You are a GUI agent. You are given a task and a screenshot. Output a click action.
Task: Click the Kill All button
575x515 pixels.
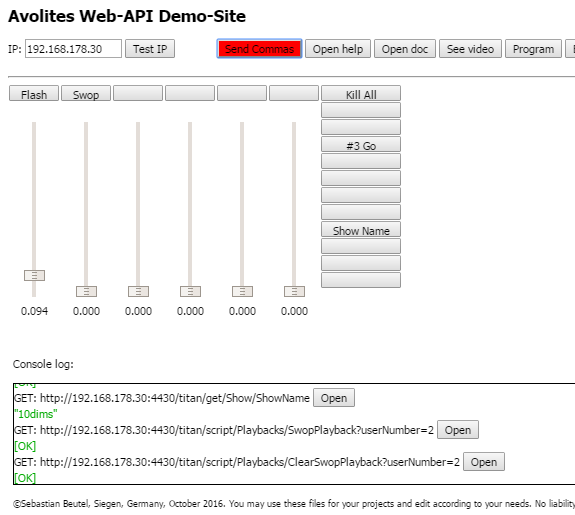(x=361, y=94)
